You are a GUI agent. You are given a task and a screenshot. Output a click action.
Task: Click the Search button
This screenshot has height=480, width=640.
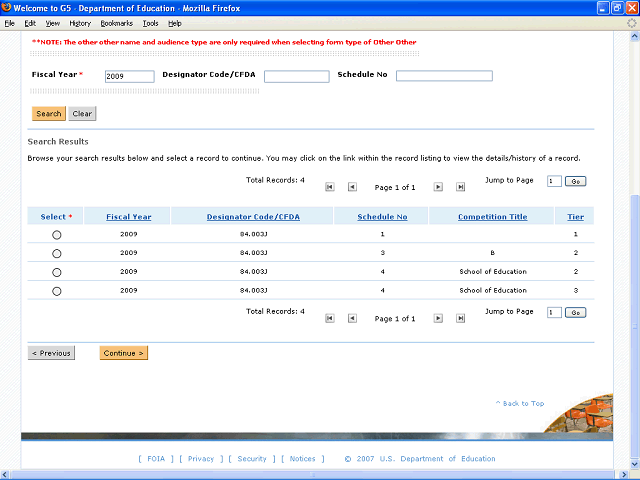coord(49,113)
